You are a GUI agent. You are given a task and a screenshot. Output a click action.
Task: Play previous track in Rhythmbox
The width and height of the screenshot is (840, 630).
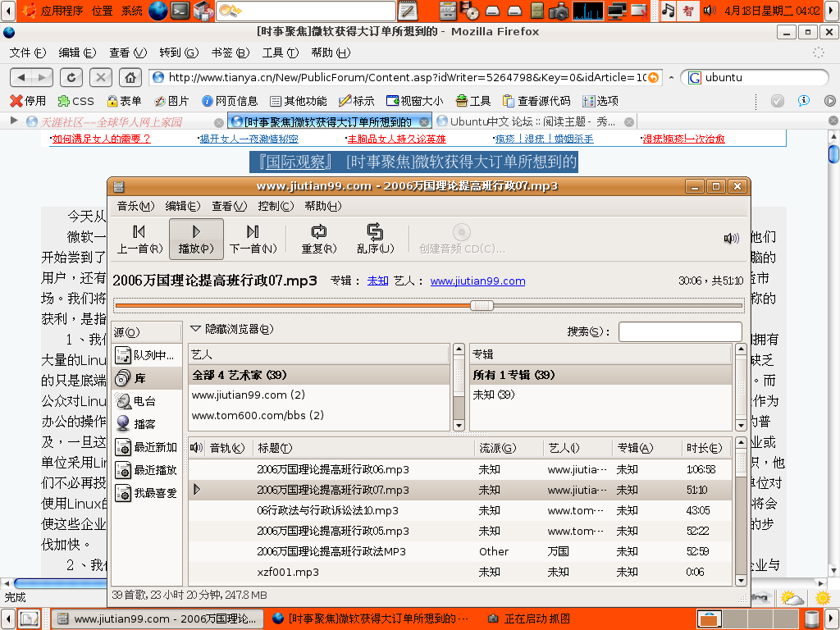(x=139, y=239)
